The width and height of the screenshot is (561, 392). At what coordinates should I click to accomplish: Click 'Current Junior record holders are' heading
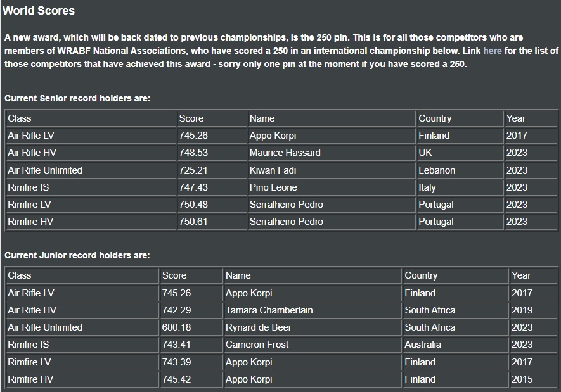77,255
